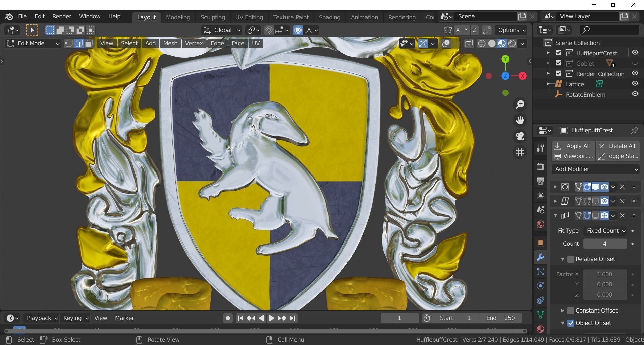
Task: Switch to Shading workspace tab
Action: pyautogui.click(x=329, y=17)
